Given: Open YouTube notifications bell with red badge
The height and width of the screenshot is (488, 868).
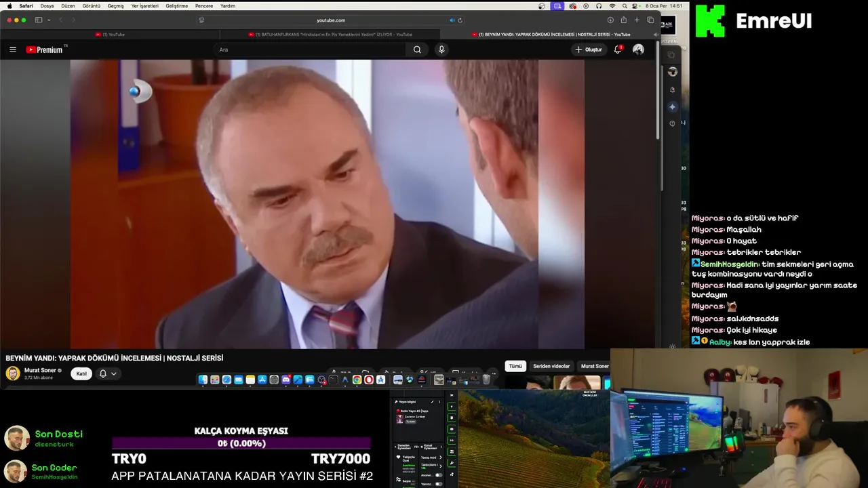Looking at the screenshot, I should [x=618, y=49].
